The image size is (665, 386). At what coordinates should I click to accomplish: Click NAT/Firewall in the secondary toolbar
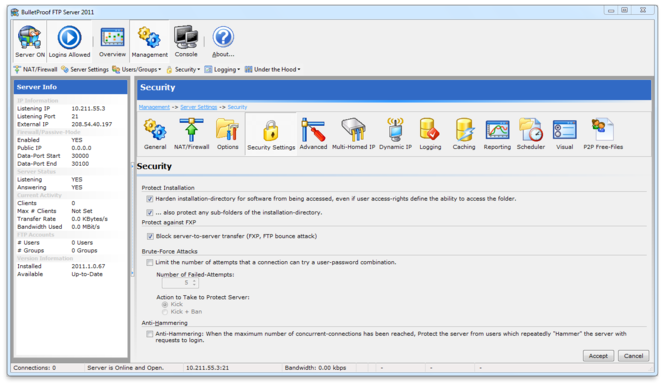click(x=36, y=70)
